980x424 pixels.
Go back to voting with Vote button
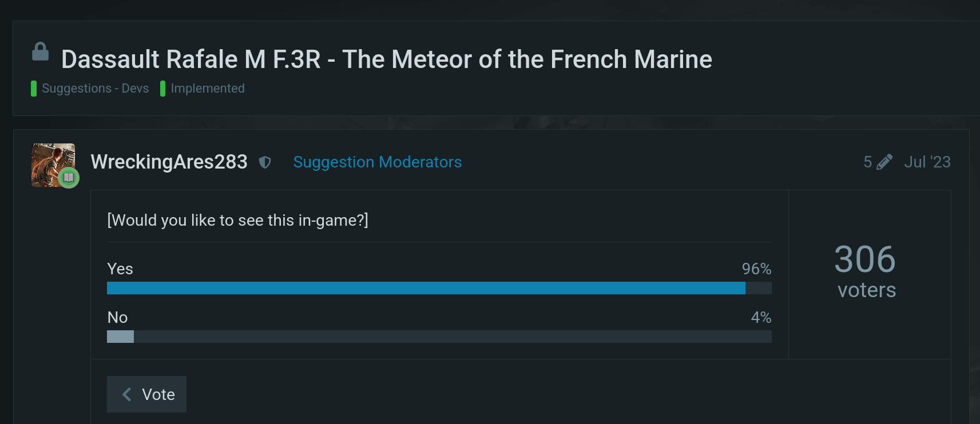click(147, 394)
